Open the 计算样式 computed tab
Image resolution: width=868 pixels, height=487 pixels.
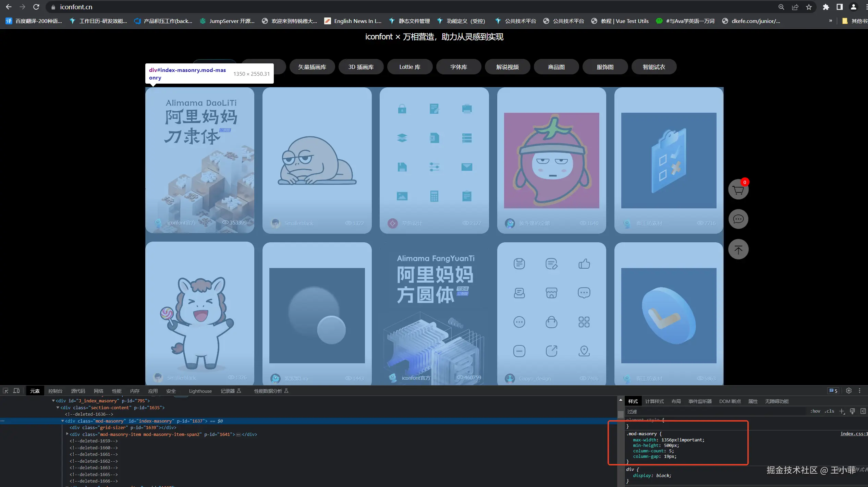tap(654, 401)
